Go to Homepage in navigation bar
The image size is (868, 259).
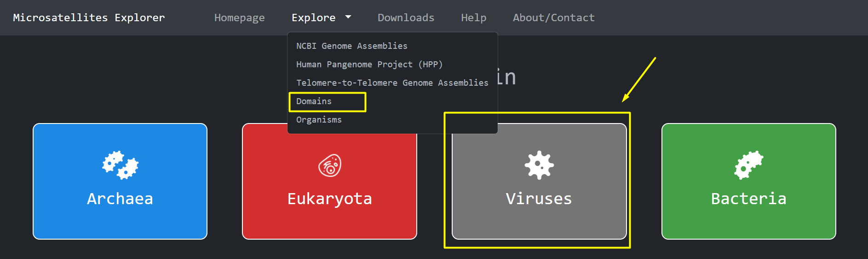(239, 18)
